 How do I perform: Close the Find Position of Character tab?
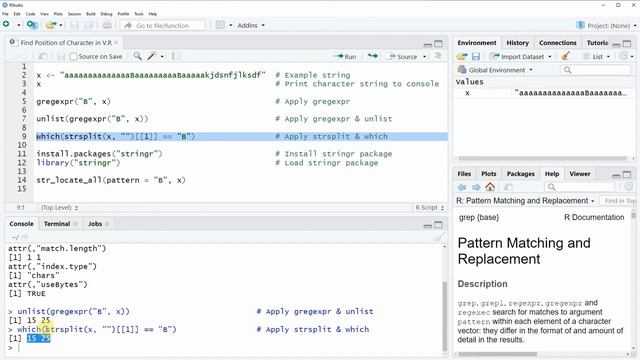(x=116, y=42)
